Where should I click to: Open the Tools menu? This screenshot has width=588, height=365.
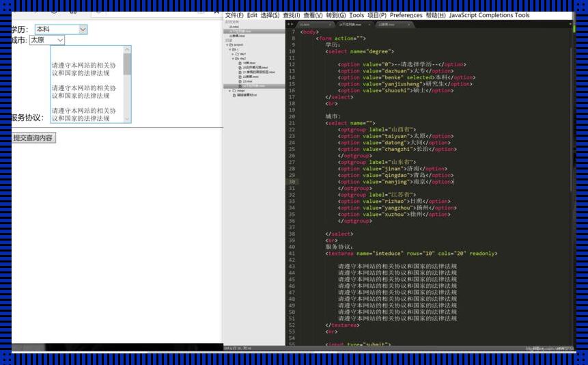(356, 15)
